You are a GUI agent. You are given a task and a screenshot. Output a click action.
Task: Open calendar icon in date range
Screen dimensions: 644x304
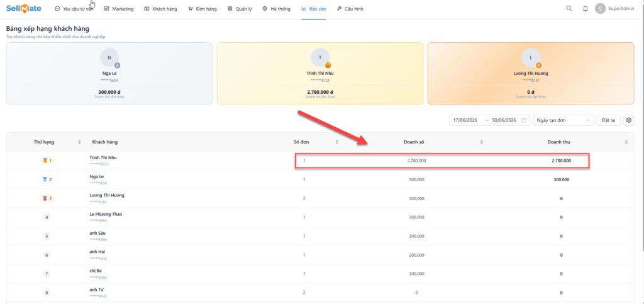click(524, 120)
